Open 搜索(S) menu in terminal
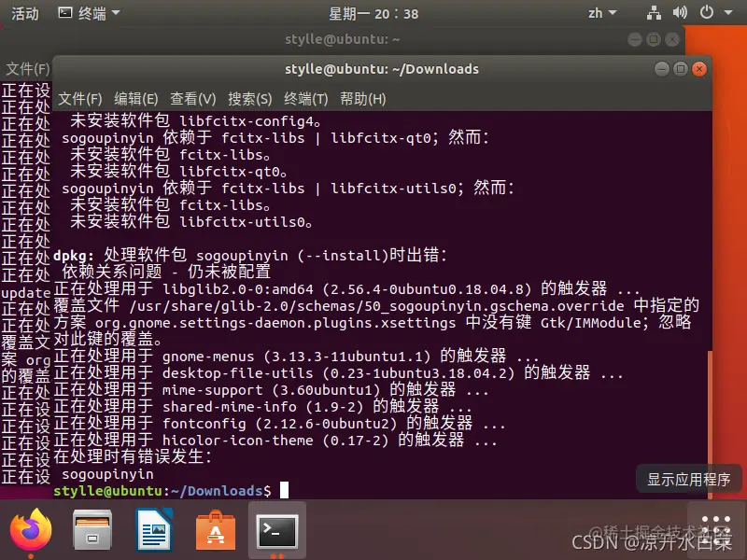747x560 pixels. (249, 99)
